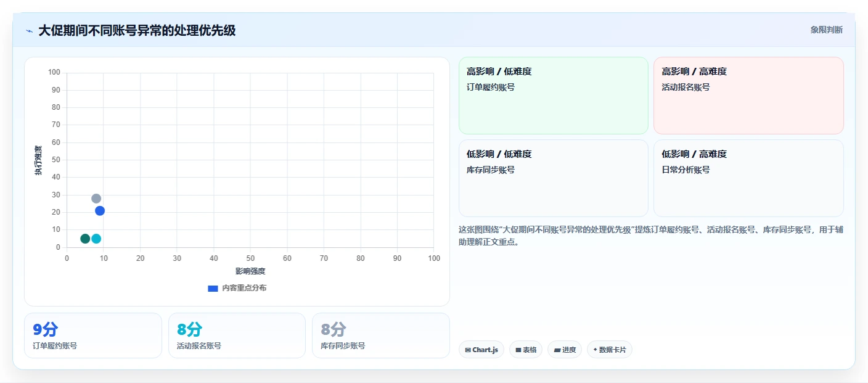
Task: Select the dark green scatter point
Action: 85,239
